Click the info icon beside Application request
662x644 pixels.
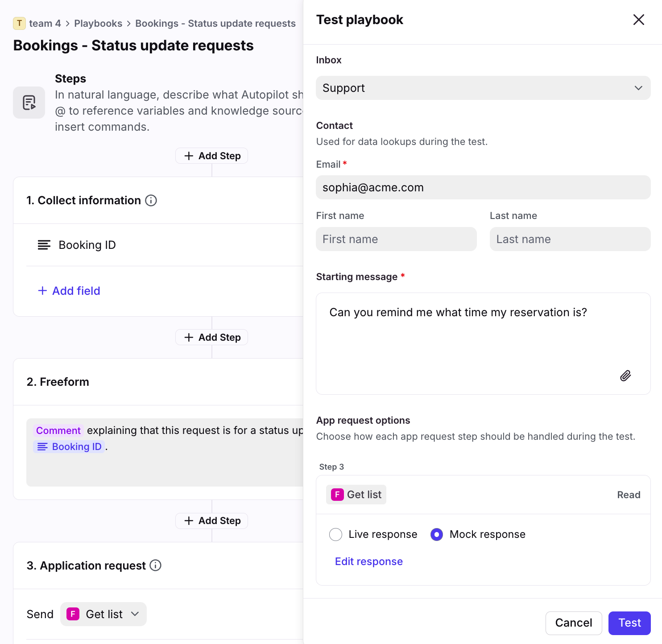click(156, 566)
